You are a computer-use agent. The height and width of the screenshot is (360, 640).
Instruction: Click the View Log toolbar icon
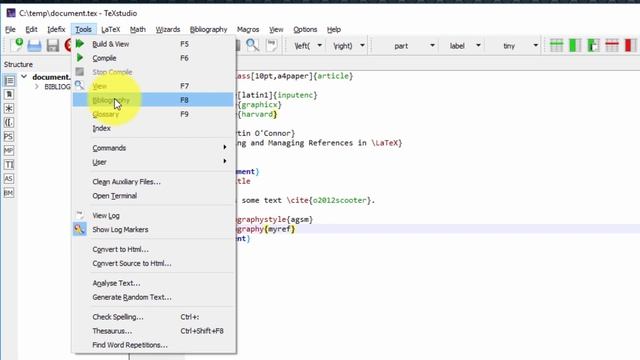point(271,45)
